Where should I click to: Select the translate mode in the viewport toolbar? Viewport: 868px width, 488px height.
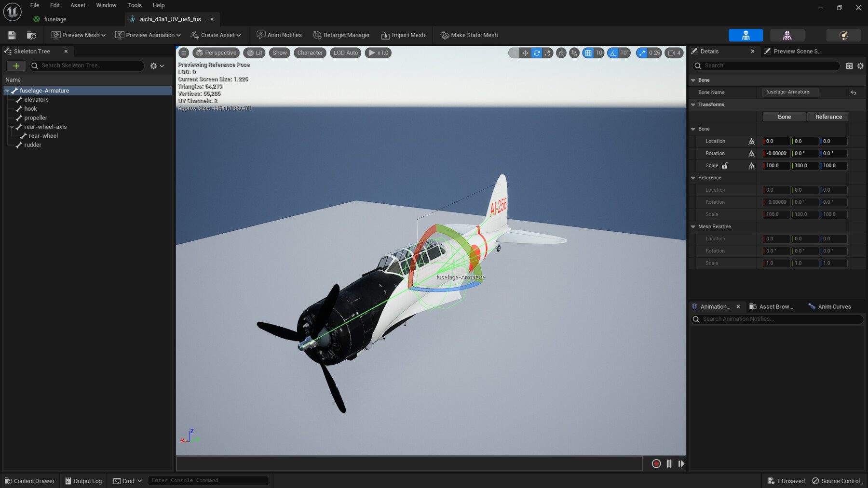tap(525, 53)
